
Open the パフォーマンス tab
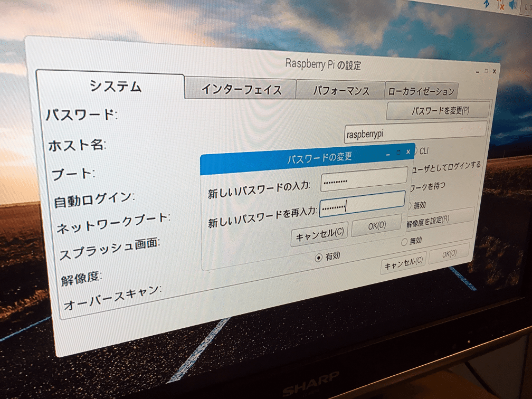click(340, 91)
